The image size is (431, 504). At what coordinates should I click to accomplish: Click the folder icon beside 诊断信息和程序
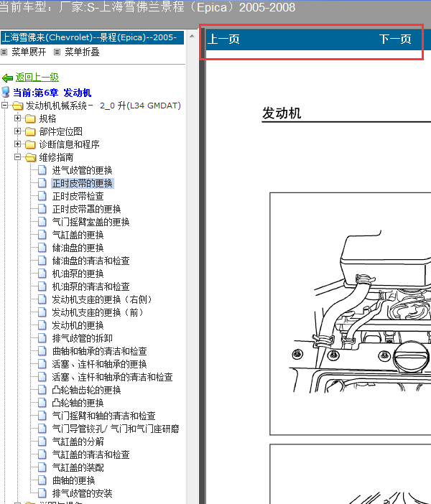coord(30,145)
